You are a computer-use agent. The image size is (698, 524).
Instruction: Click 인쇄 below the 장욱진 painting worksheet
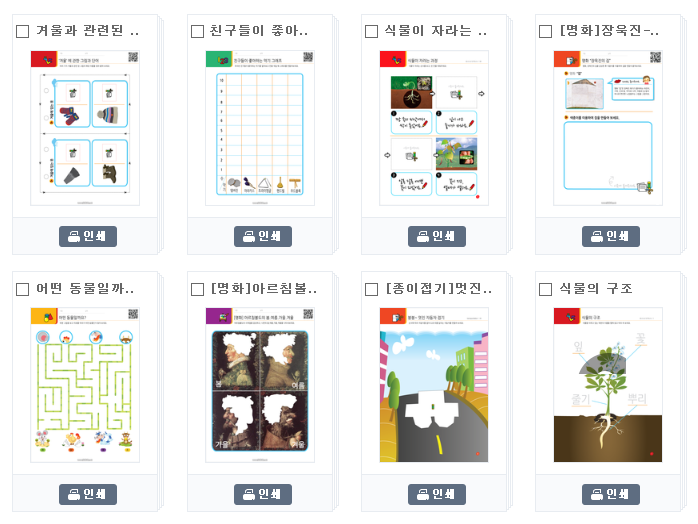coord(611,236)
